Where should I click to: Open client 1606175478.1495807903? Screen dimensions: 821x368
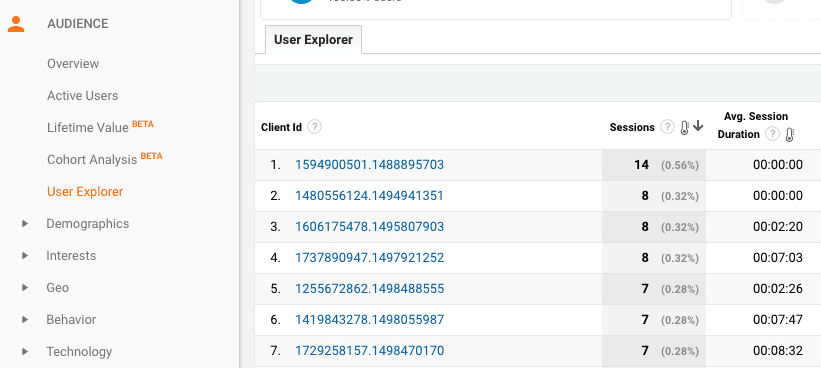[369, 227]
